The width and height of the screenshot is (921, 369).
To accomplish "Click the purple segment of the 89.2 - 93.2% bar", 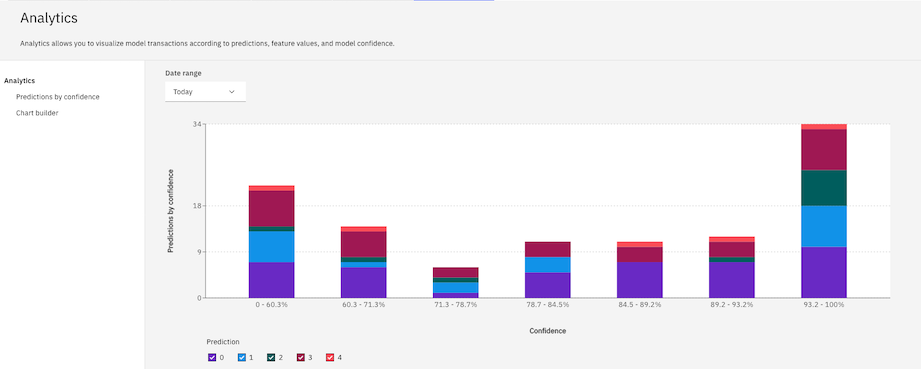I will (732, 280).
